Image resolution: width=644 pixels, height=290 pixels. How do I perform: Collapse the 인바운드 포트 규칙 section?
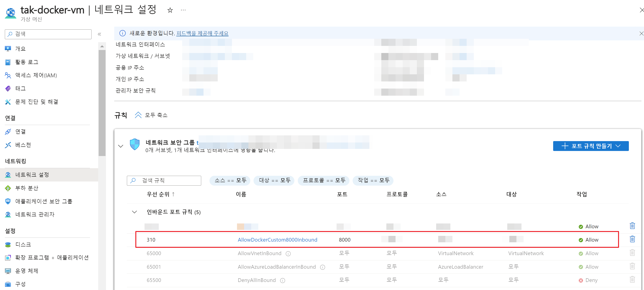pyautogui.click(x=134, y=212)
